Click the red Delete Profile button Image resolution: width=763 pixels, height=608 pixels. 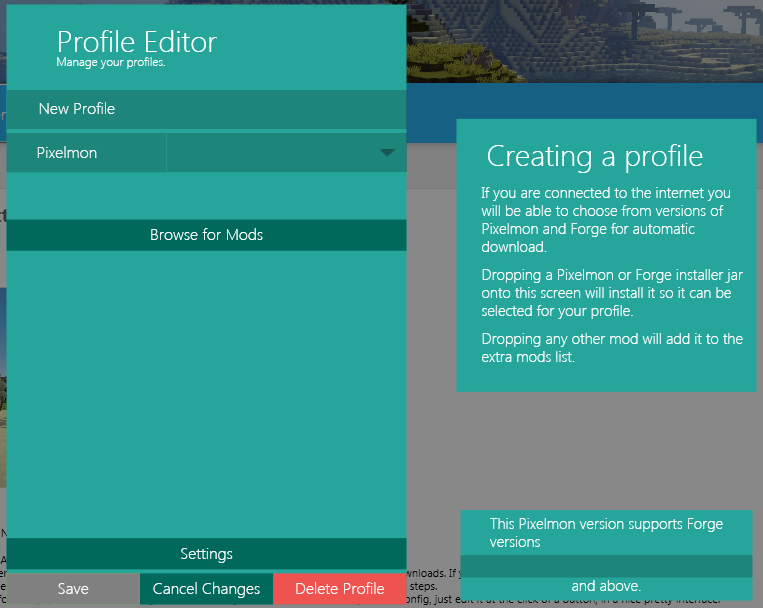pyautogui.click(x=340, y=589)
